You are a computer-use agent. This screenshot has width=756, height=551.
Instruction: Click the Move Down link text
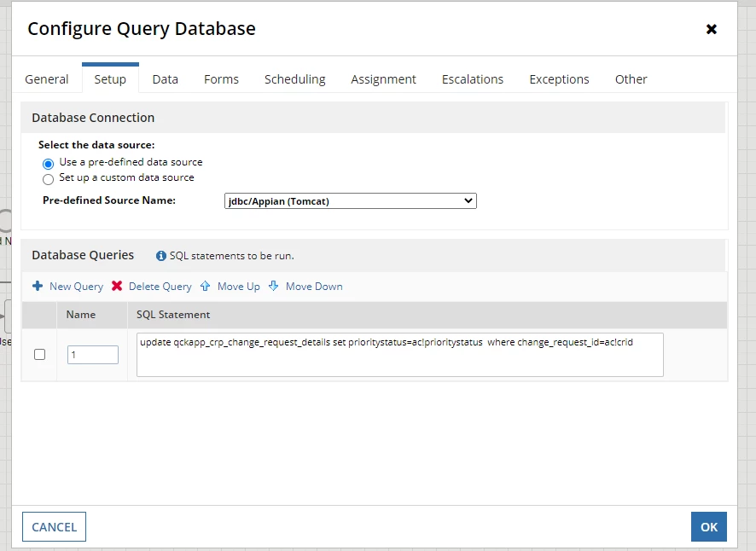coord(314,287)
